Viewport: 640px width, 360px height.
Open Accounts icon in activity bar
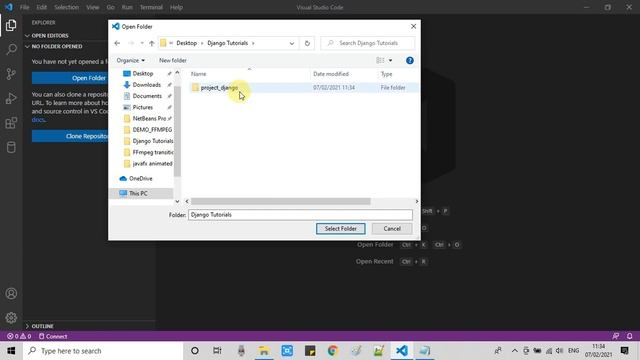11,293
